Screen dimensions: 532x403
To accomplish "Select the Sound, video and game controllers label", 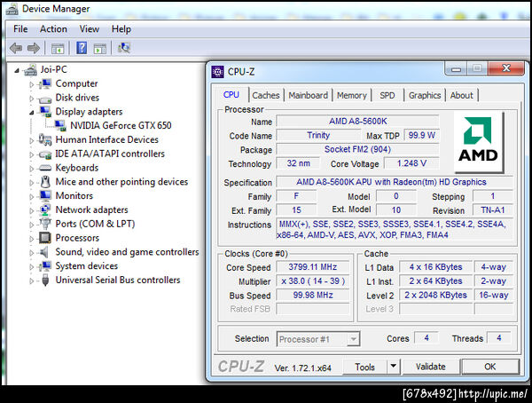I will pyautogui.click(x=127, y=252).
